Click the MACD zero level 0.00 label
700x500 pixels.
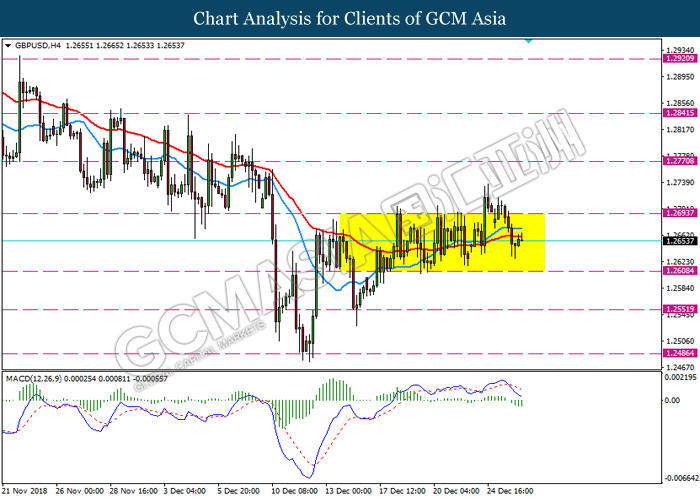click(672, 400)
